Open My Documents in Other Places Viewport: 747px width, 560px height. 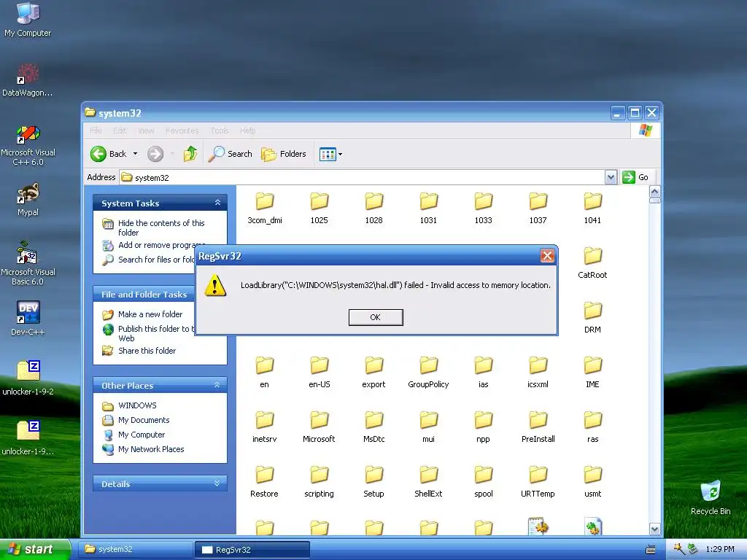144,420
